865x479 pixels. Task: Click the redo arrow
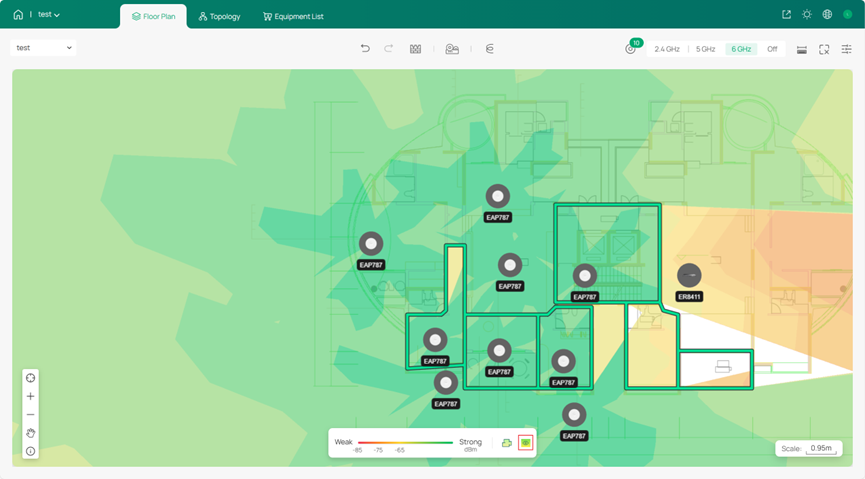point(388,49)
